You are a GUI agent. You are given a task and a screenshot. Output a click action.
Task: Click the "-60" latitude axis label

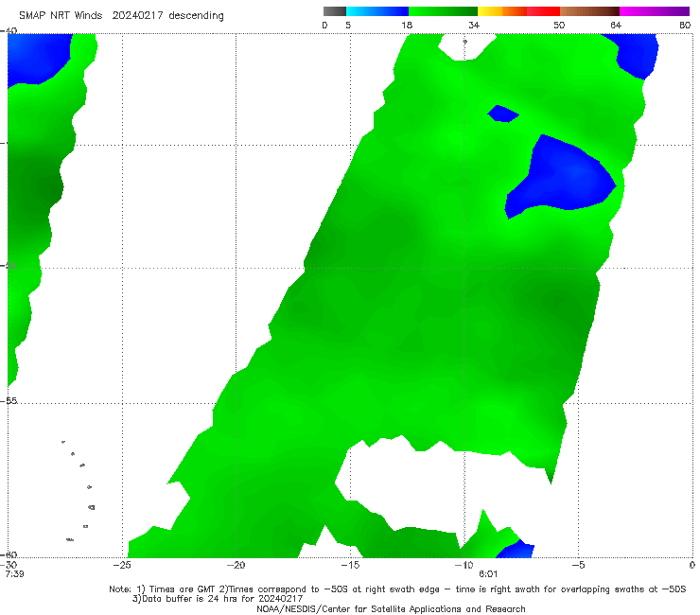(x=9, y=554)
